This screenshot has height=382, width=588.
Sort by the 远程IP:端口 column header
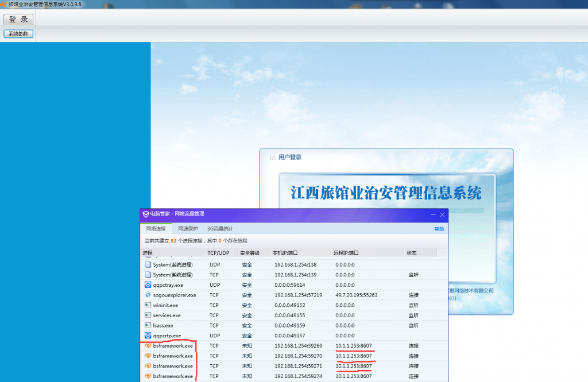pos(346,253)
